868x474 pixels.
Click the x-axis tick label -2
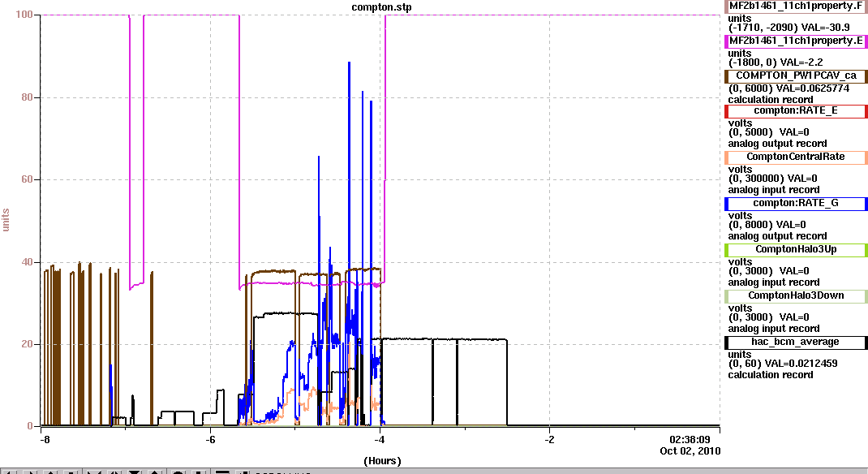point(549,440)
